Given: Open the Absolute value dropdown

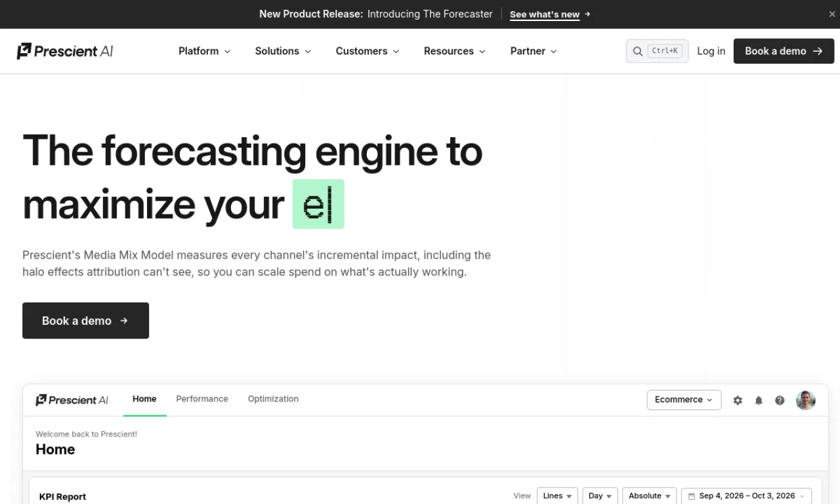Looking at the screenshot, I should click(x=649, y=496).
